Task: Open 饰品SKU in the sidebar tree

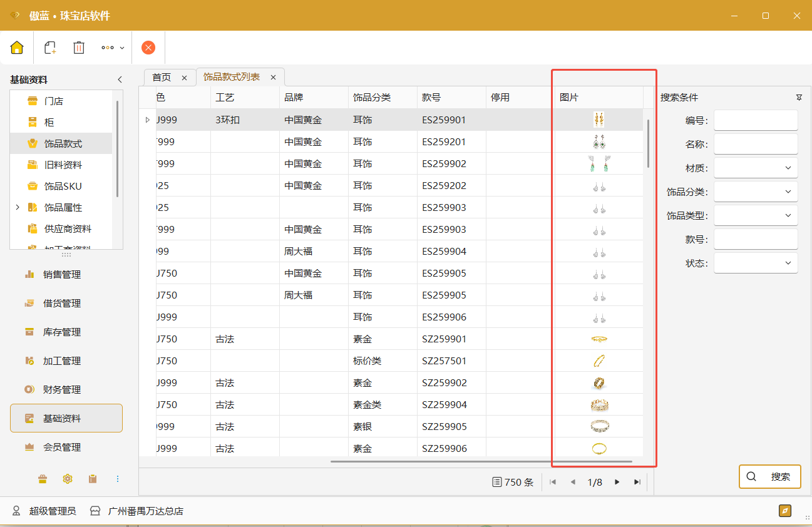Action: pos(63,186)
